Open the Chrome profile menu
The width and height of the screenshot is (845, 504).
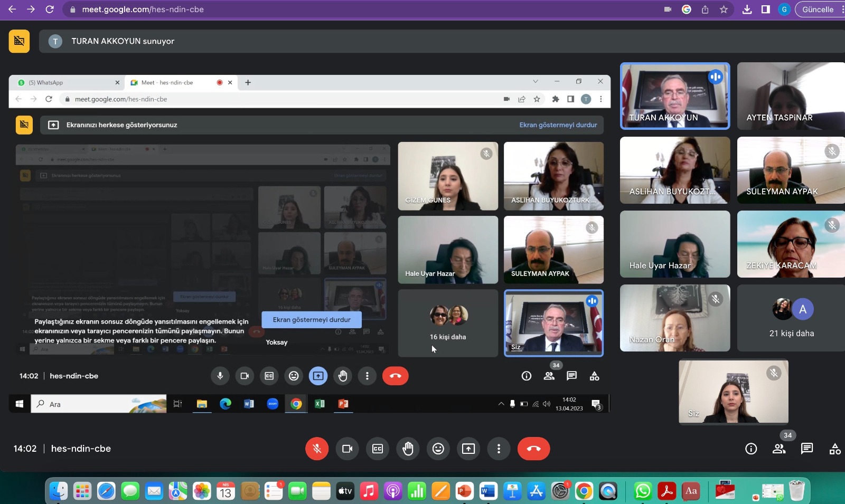pos(784,9)
